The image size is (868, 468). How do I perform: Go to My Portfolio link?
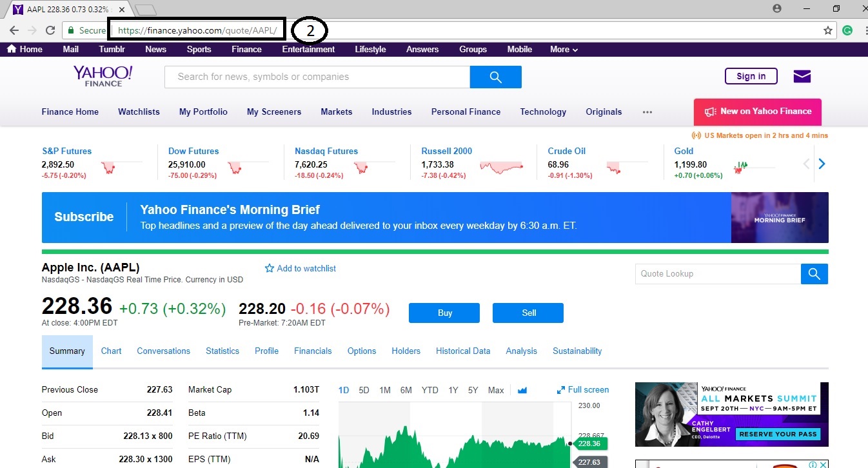pyautogui.click(x=203, y=112)
